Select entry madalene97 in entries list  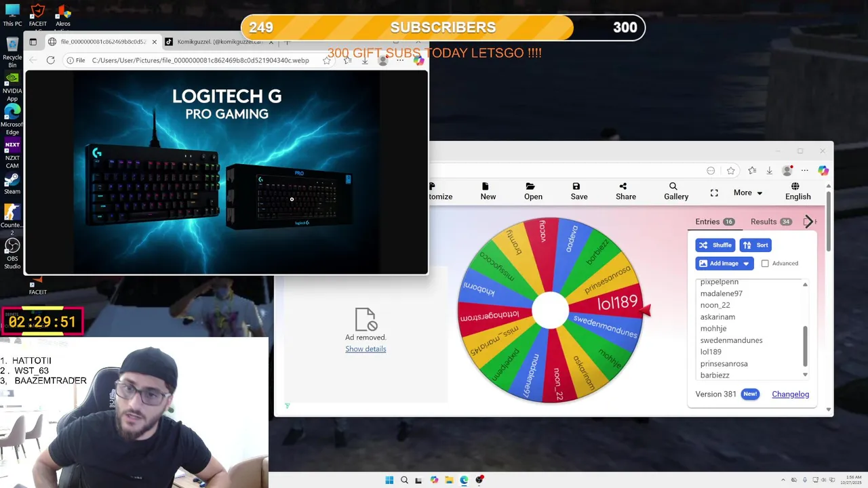(x=721, y=293)
